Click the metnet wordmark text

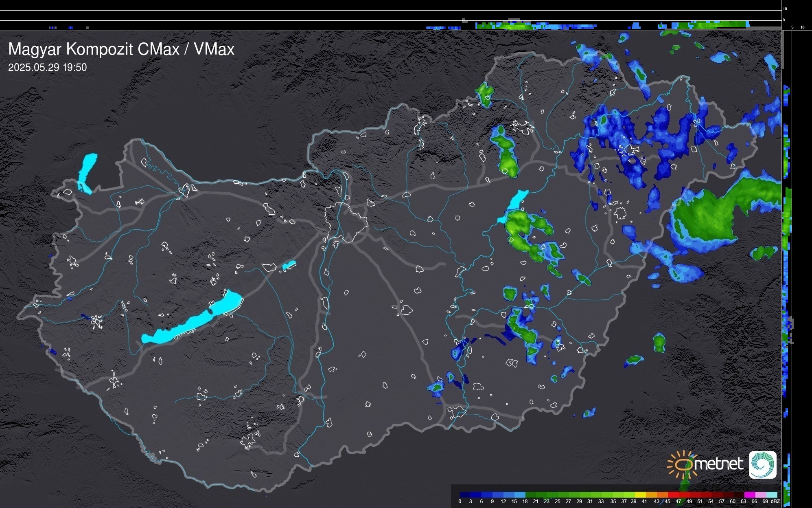point(719,464)
